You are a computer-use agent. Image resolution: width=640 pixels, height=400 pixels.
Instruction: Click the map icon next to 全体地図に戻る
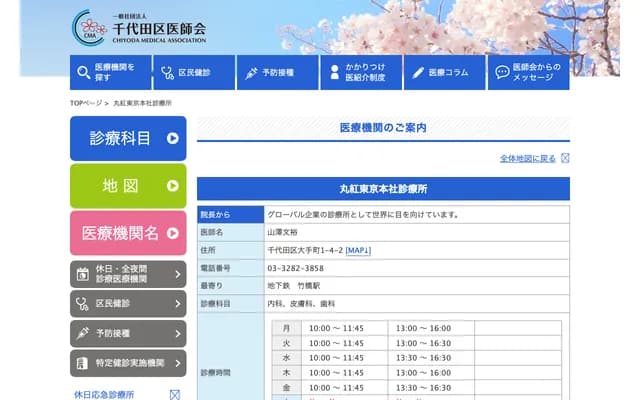[x=565, y=158]
